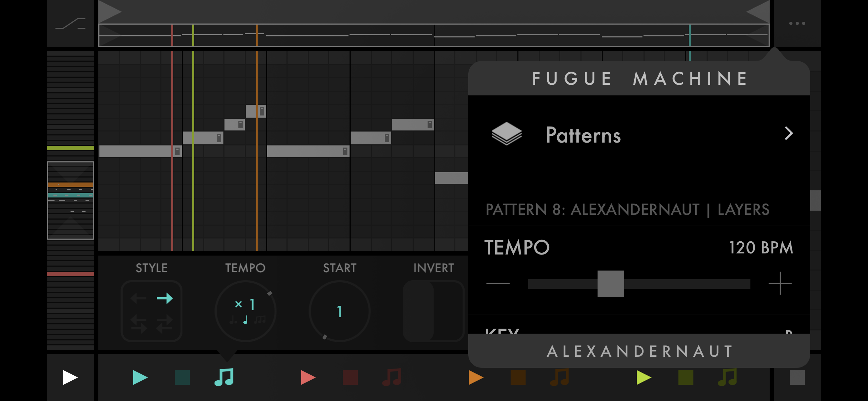Tap the ramp automation icon top left
This screenshot has height=401, width=868.
pos(71,24)
